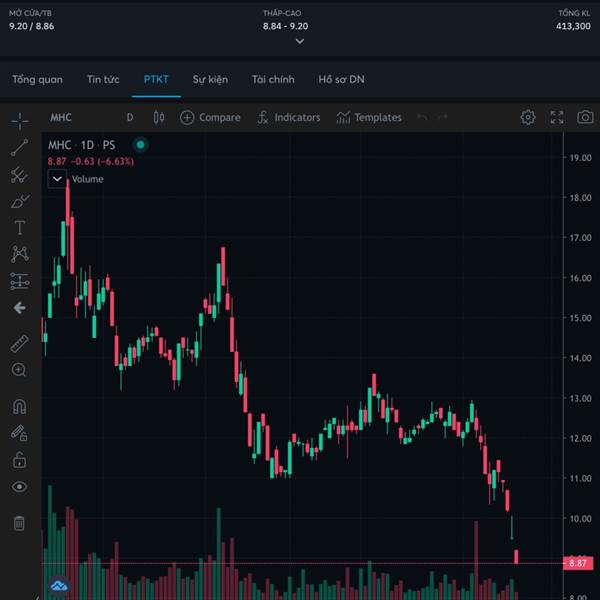Click the zoom in magnifier tool
This screenshot has height=600, width=600.
(x=19, y=370)
